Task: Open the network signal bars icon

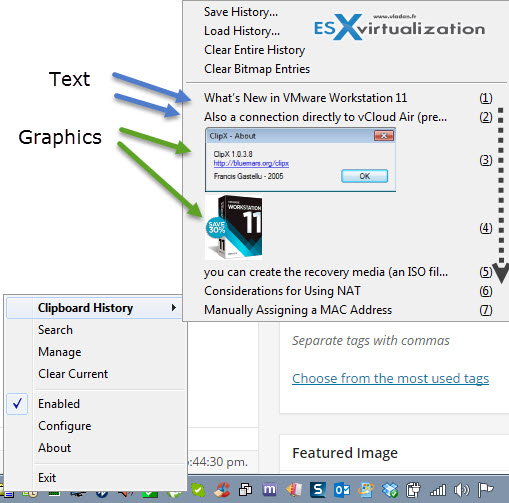Action: tap(438, 490)
